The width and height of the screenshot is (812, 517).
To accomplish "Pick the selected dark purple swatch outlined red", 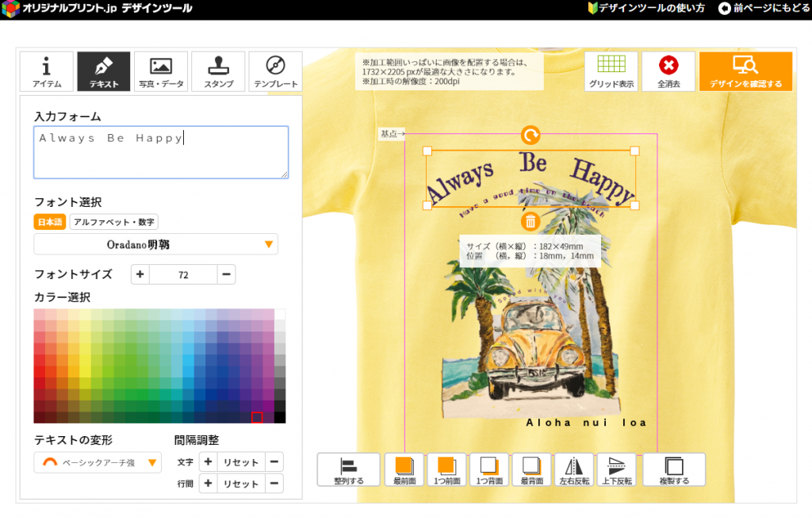I will tap(257, 418).
